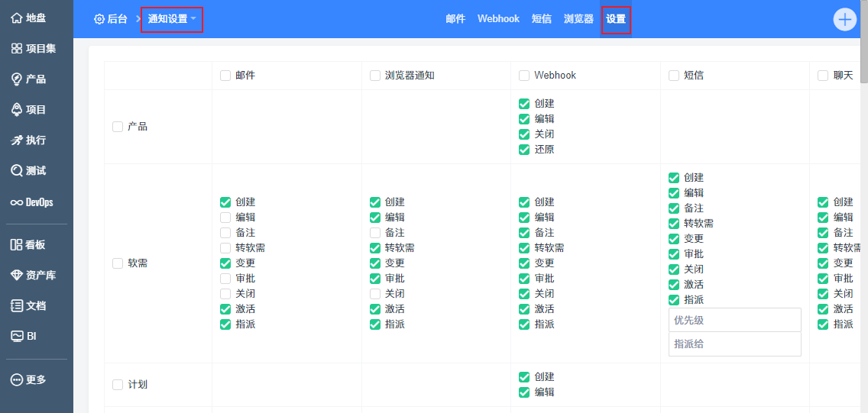Click the 后台 breadcrumb link

tap(111, 19)
